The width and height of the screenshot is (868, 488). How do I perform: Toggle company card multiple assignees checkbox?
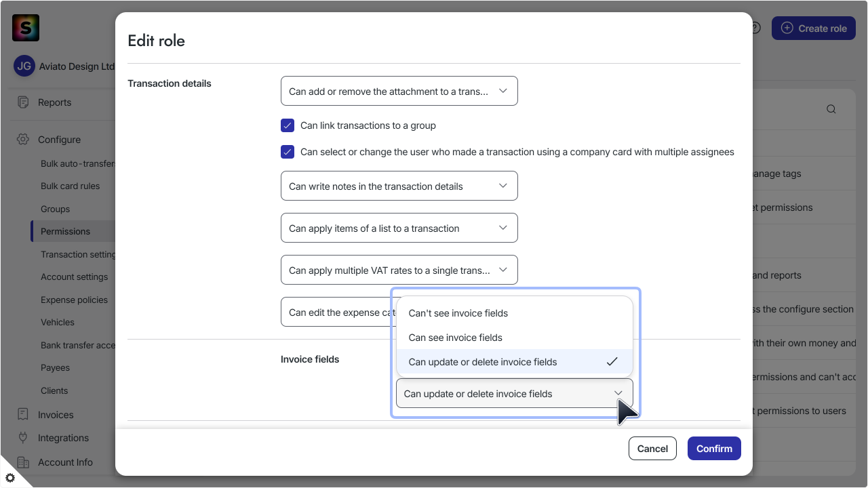(x=288, y=152)
